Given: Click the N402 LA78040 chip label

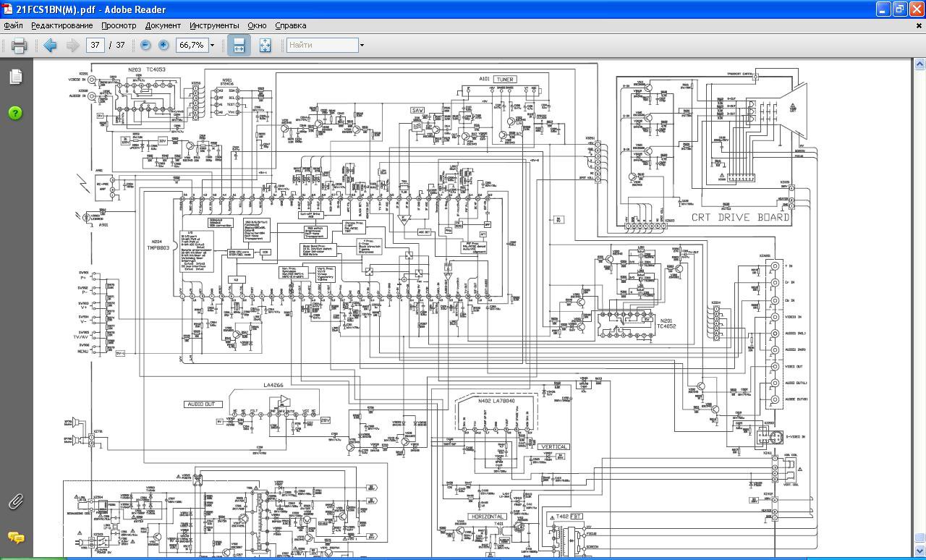Looking at the screenshot, I should pyautogui.click(x=496, y=400).
